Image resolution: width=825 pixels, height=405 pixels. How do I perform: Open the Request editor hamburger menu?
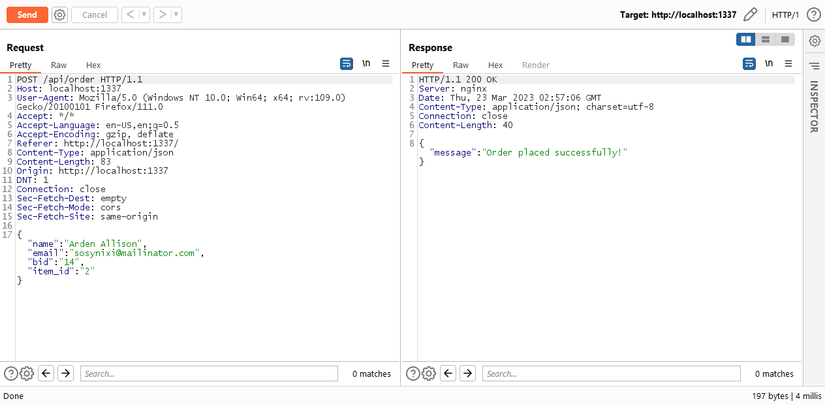[x=386, y=63]
